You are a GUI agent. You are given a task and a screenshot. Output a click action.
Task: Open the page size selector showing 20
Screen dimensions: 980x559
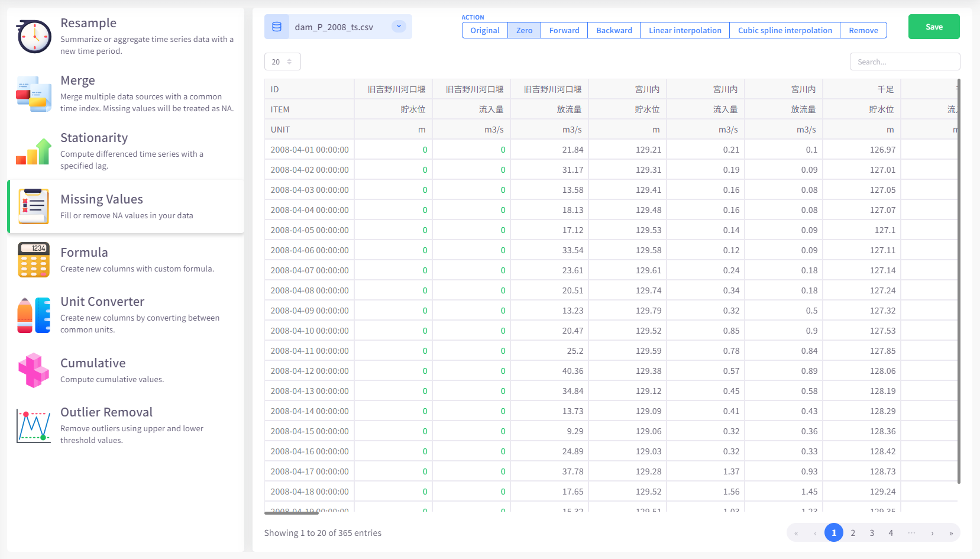[x=283, y=62]
